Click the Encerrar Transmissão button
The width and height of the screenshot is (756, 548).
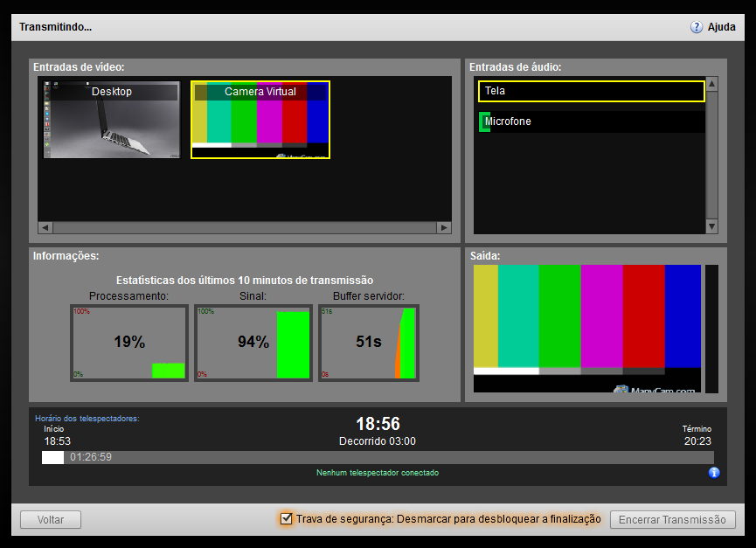point(672,520)
